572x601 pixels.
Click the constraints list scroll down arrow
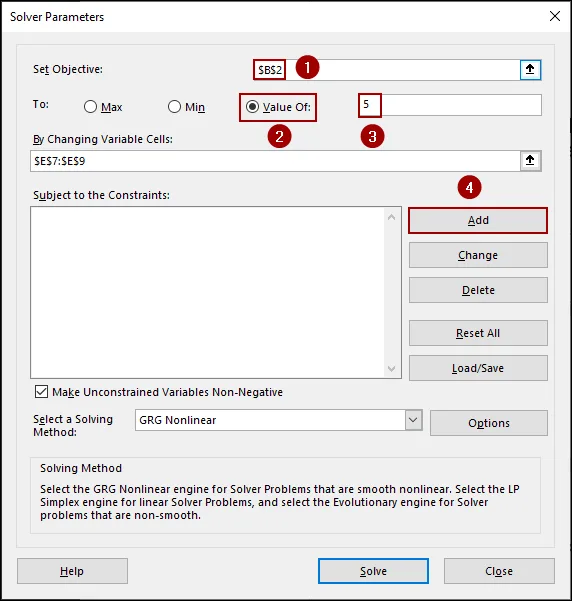pyautogui.click(x=391, y=368)
